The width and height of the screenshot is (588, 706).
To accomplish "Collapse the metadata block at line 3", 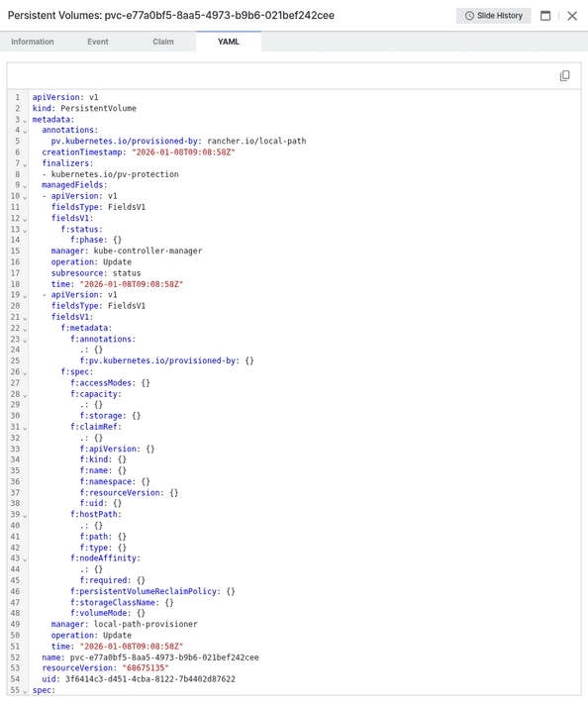I will click(x=25, y=120).
